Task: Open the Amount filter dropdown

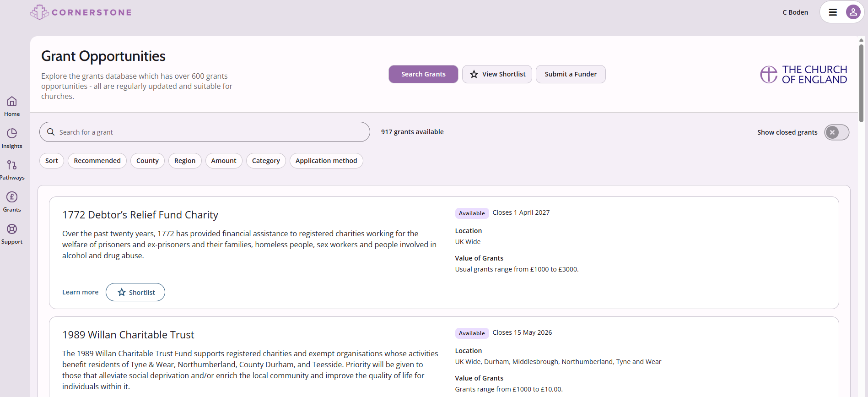Action: (224, 161)
